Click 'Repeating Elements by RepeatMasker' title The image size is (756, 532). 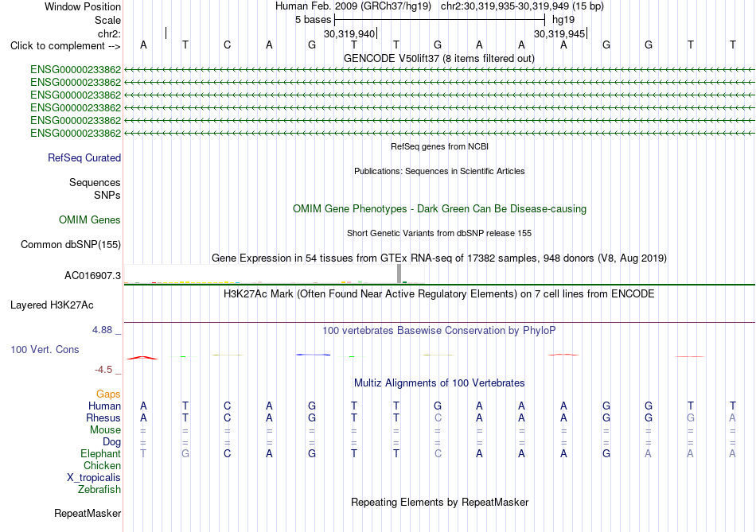(x=440, y=502)
